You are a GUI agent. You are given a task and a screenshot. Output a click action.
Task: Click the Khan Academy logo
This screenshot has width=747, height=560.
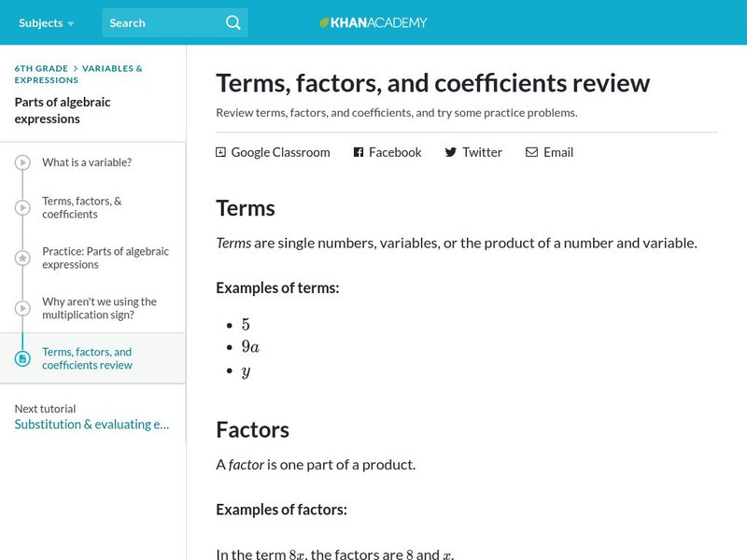(373, 22)
